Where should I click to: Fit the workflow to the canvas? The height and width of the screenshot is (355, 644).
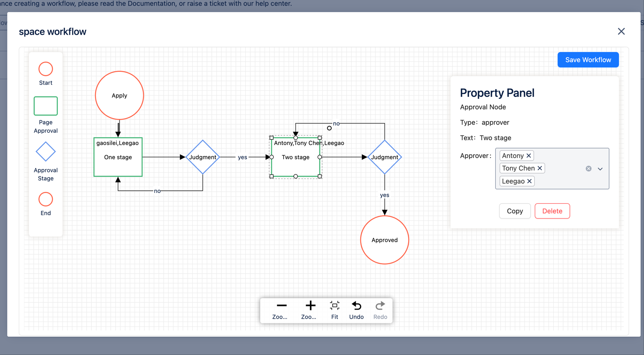334,306
